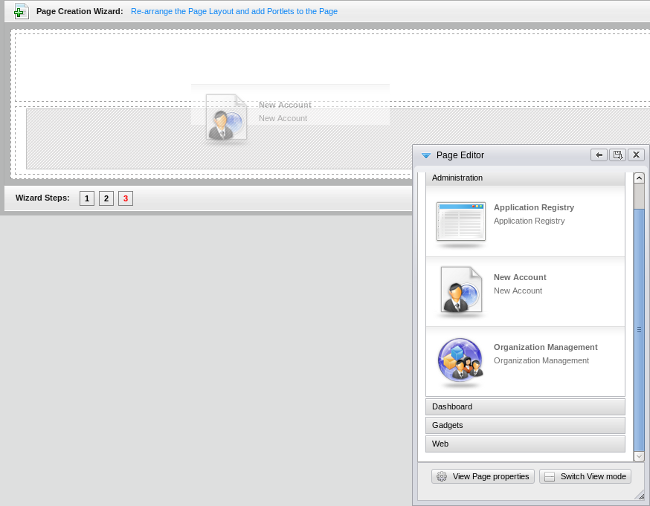
Task: Click the Application Registry portlet icon
Action: [461, 222]
